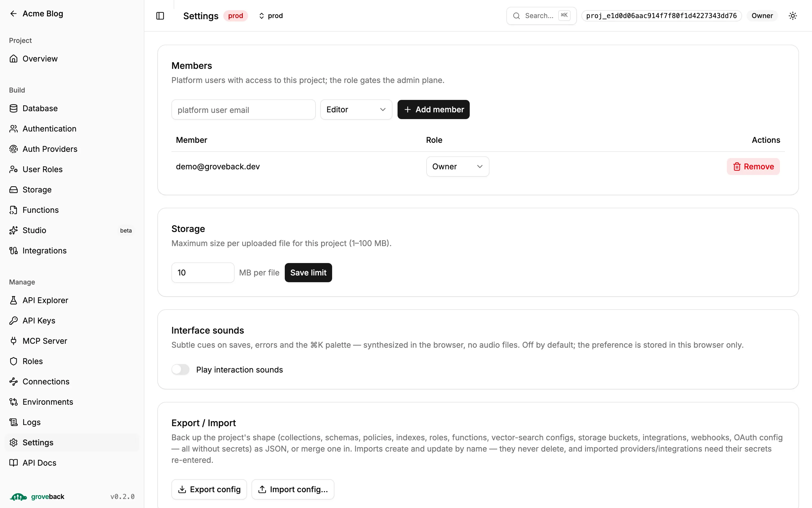812x508 pixels.
Task: Open the Search box in header
Action: [x=541, y=16]
